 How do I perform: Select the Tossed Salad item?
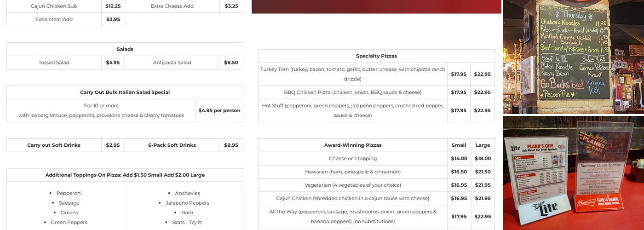coord(54,63)
